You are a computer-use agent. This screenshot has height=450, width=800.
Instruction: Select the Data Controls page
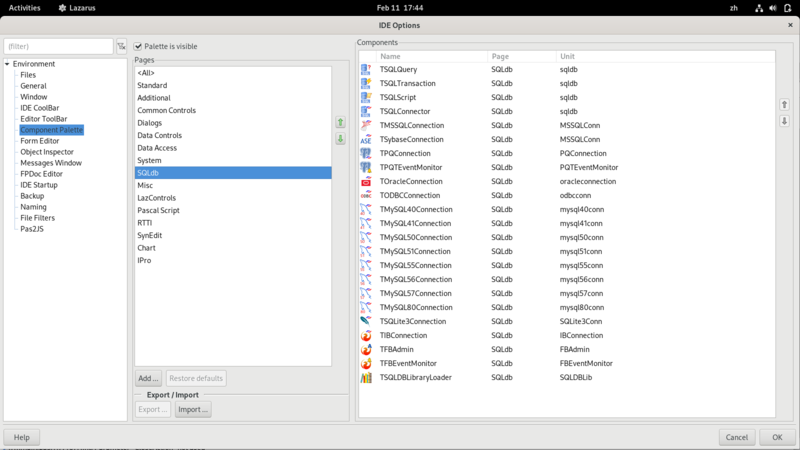pos(233,135)
